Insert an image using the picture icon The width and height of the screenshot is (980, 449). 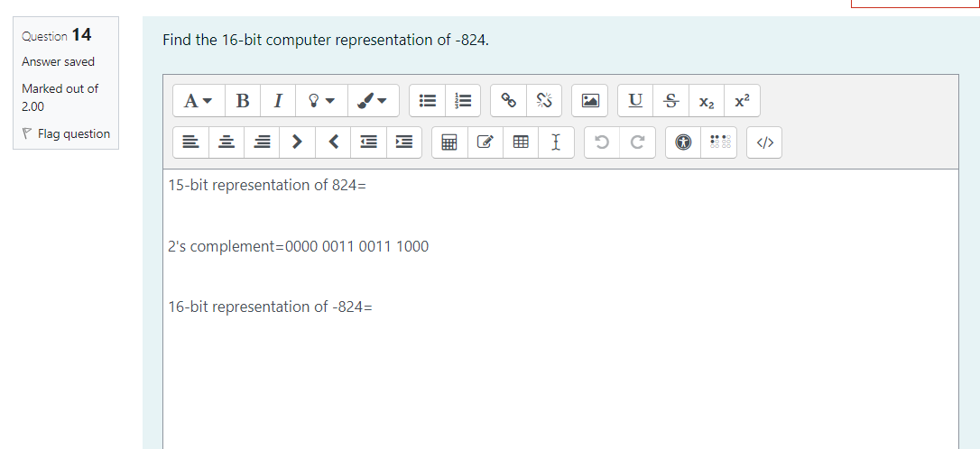point(589,101)
